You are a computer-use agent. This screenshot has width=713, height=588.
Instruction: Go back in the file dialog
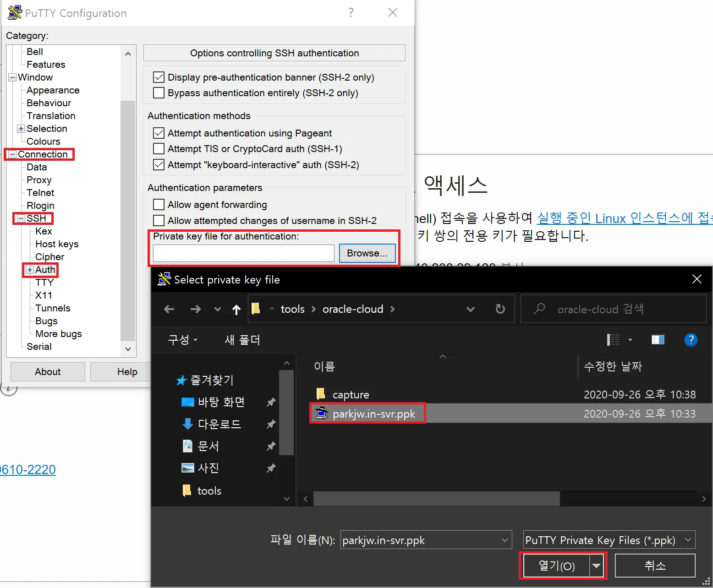pos(169,309)
